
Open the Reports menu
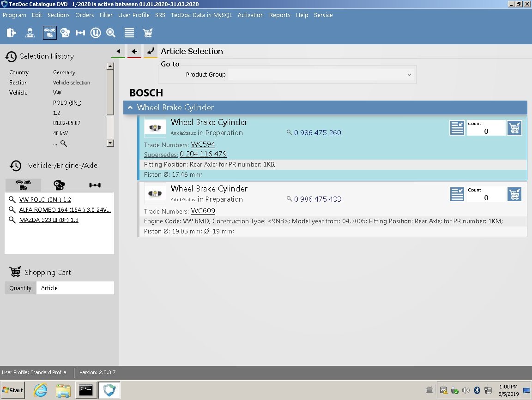(279, 15)
